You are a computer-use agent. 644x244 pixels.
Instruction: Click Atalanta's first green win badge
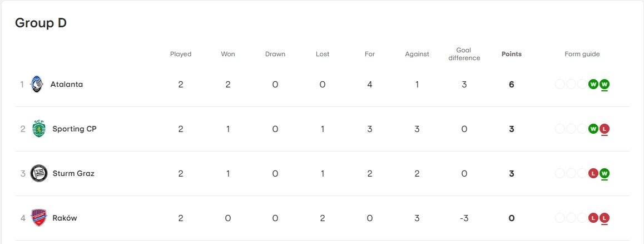click(x=593, y=84)
